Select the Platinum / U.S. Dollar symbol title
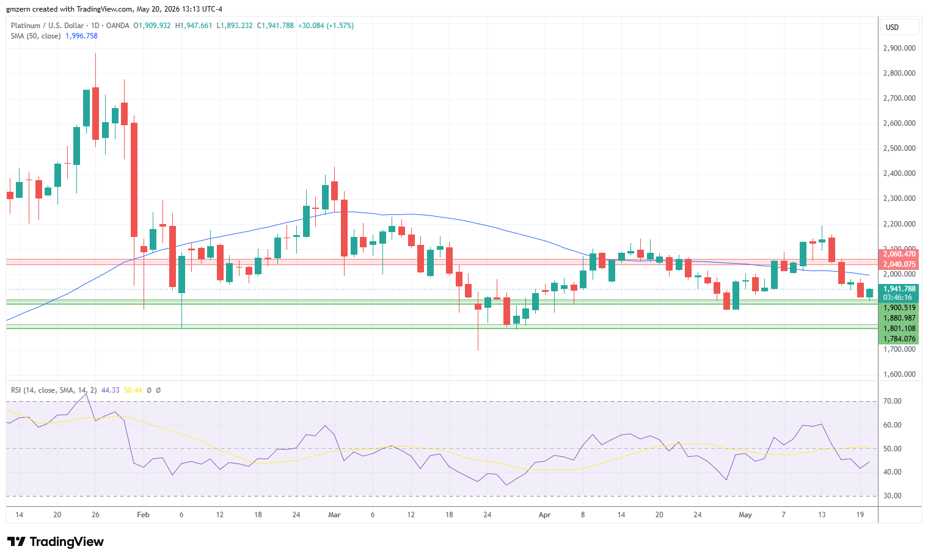 [48, 26]
